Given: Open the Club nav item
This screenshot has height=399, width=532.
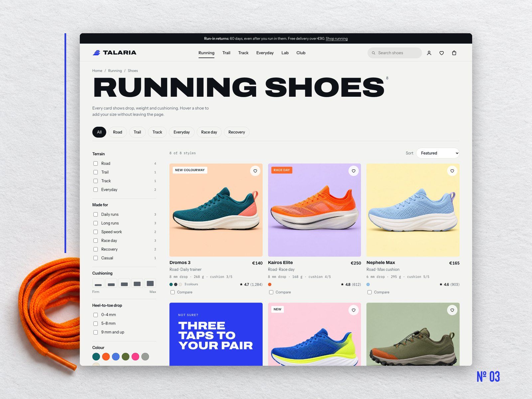Looking at the screenshot, I should tap(301, 53).
